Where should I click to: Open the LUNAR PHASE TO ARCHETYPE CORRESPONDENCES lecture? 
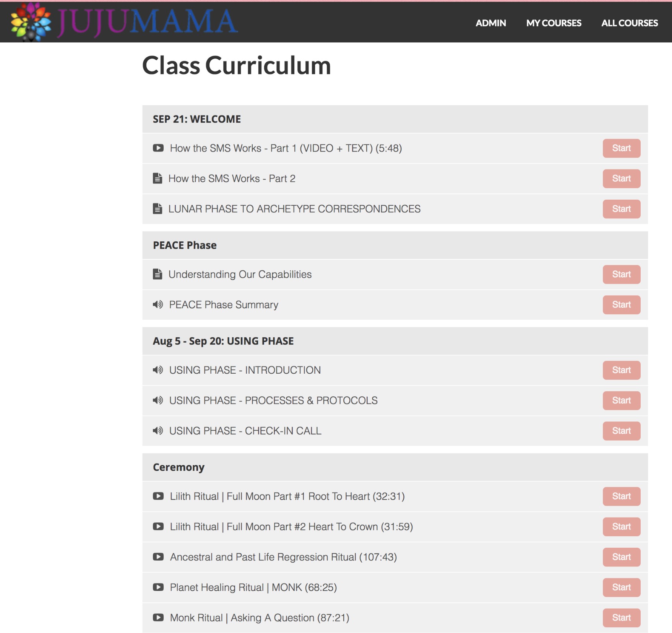click(294, 209)
